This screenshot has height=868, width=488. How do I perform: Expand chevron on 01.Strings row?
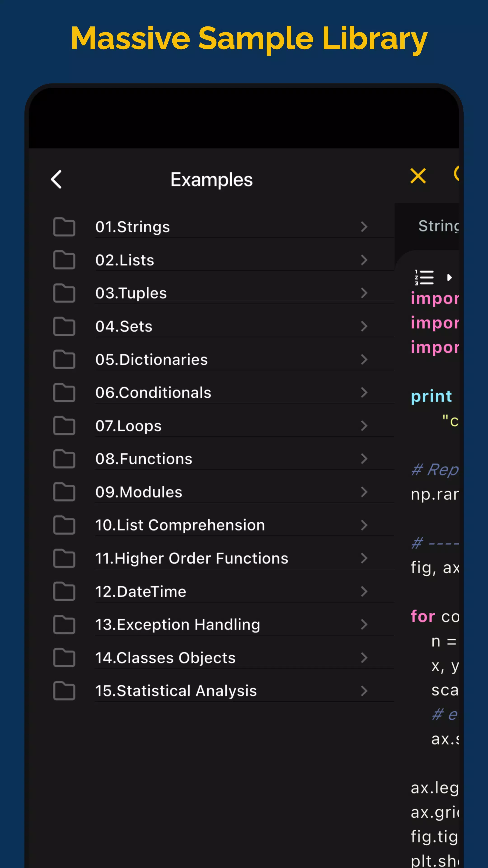[364, 227]
